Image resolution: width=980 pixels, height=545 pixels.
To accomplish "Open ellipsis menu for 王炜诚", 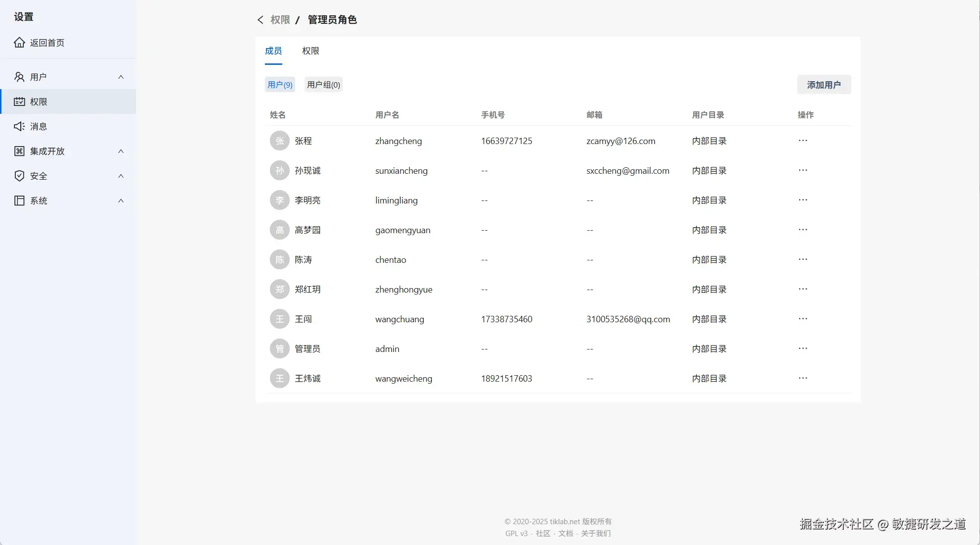I will pyautogui.click(x=803, y=378).
